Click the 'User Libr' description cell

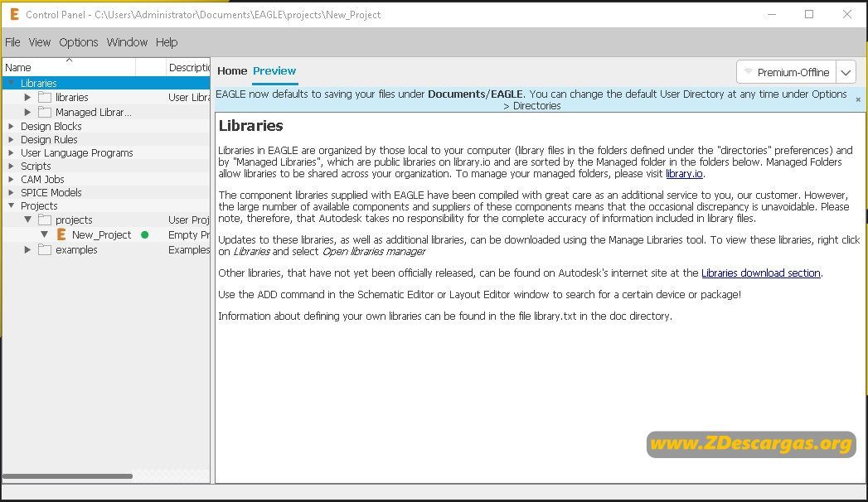tap(189, 97)
